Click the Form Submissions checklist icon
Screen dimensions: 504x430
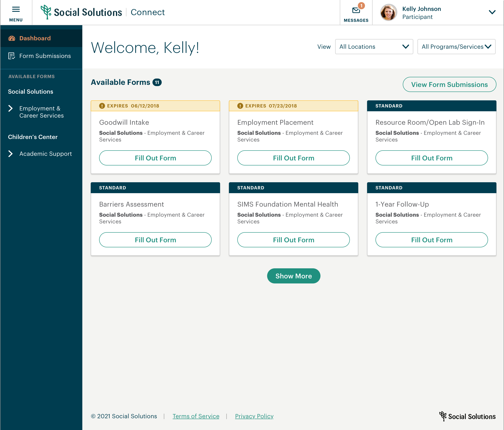pos(11,56)
